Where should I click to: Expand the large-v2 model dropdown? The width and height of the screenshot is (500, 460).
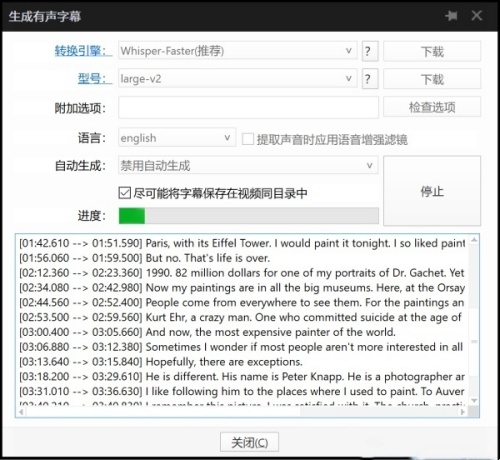coord(238,79)
